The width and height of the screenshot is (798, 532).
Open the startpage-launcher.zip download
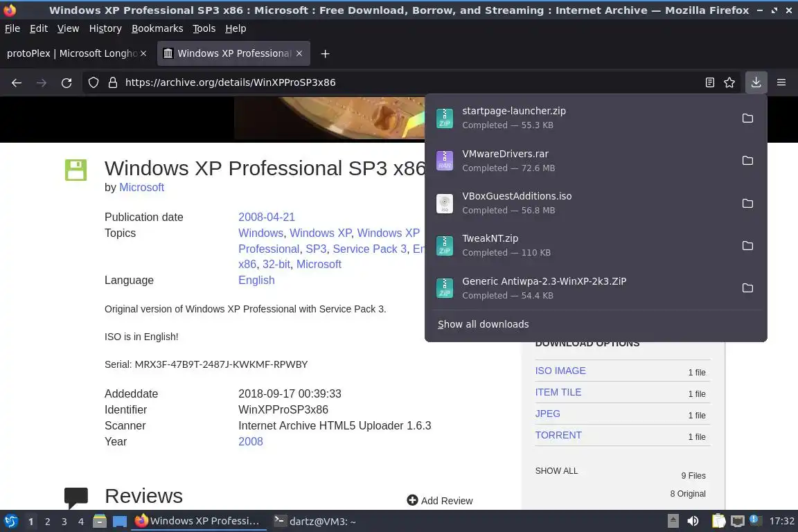(580, 118)
